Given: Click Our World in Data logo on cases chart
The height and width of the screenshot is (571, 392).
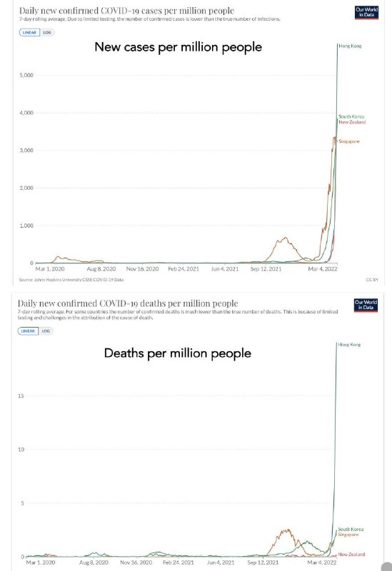Looking at the screenshot, I should click(x=366, y=12).
